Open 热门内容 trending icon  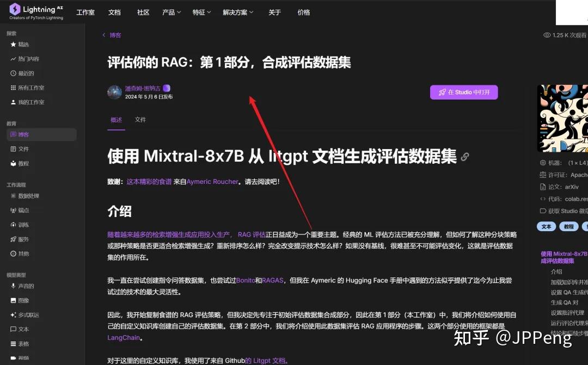click(12, 58)
